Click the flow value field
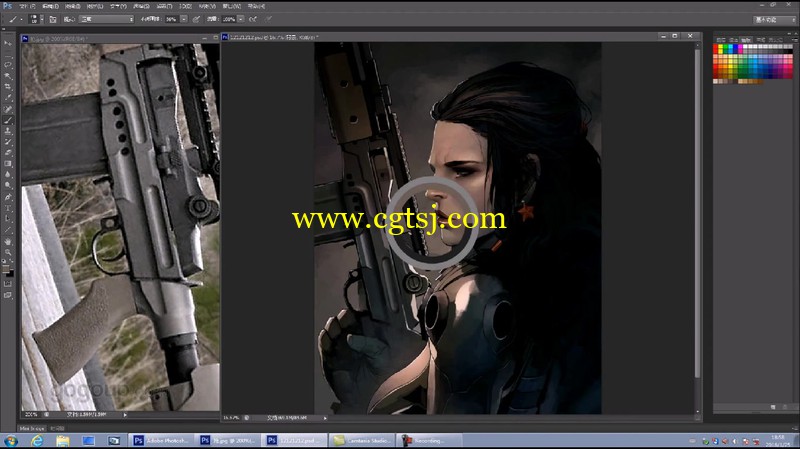Screen dimensions: 800x449 [x=229, y=19]
